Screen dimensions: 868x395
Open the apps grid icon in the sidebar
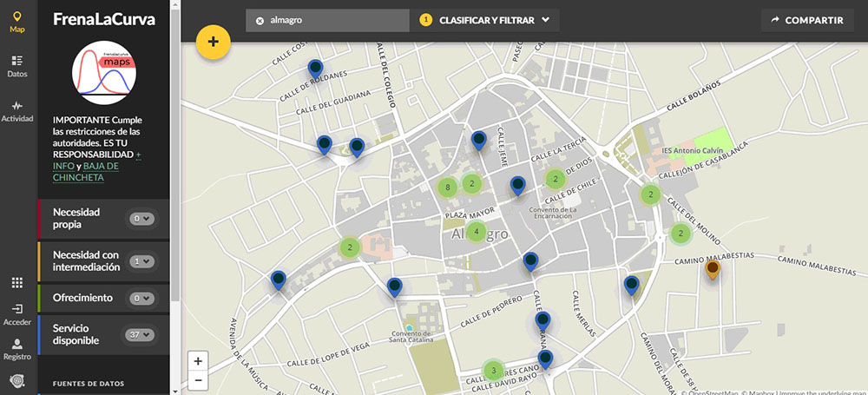pyautogui.click(x=16, y=283)
